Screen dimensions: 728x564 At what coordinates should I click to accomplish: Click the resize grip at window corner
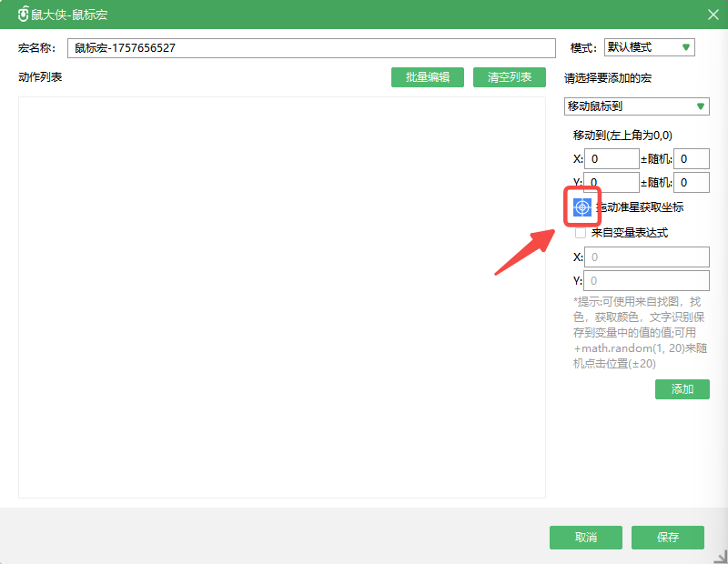pyautogui.click(x=720, y=556)
